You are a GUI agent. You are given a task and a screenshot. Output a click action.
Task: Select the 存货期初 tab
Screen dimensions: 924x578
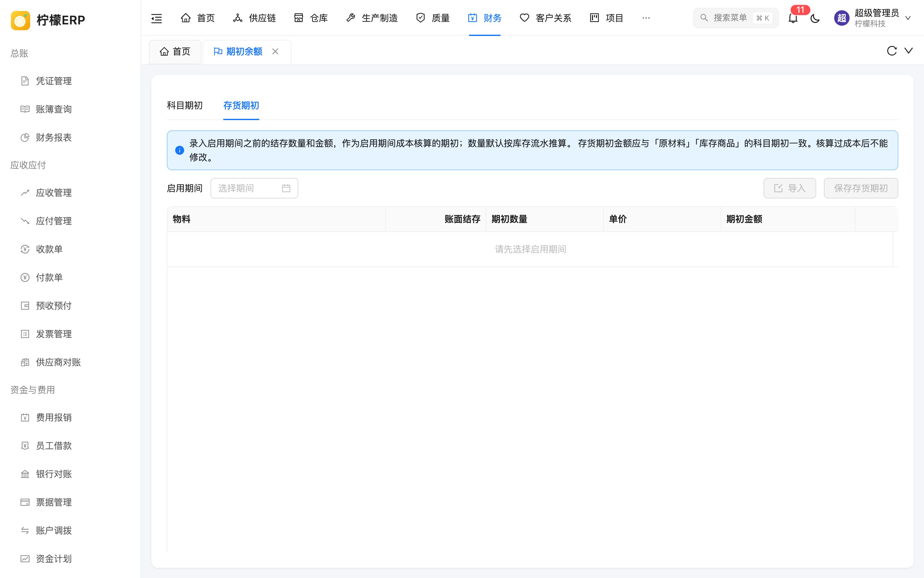point(241,106)
